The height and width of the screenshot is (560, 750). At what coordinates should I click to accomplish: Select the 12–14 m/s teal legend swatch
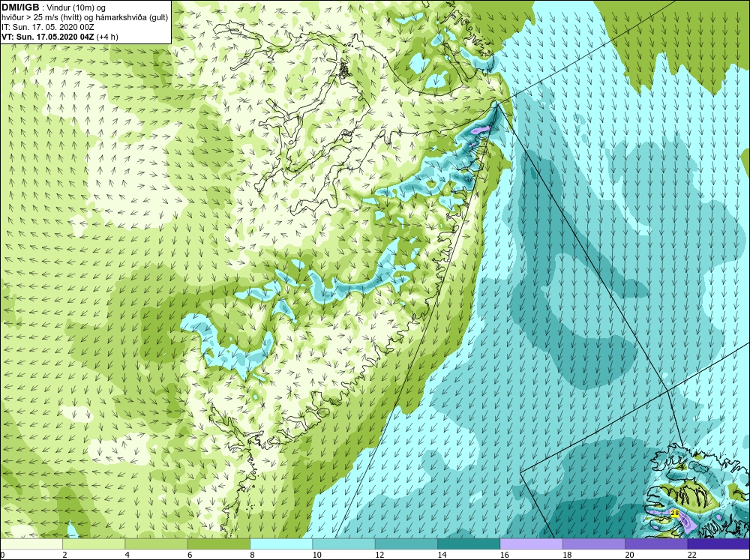[406, 544]
